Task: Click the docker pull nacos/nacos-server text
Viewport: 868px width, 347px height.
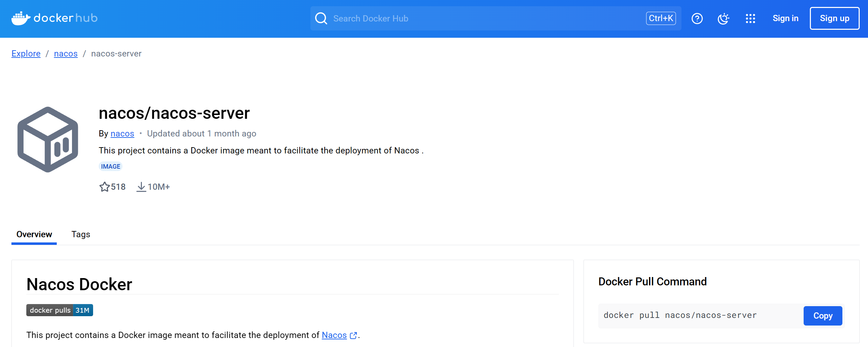Action: point(680,315)
